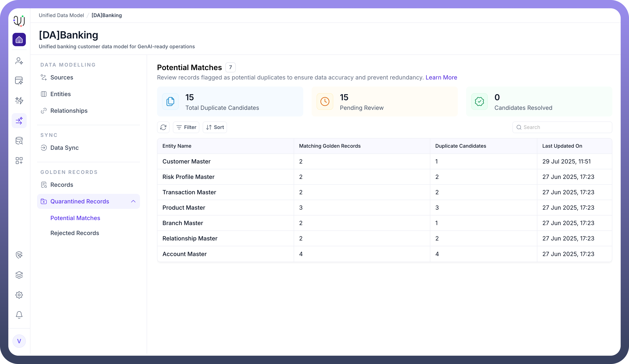Click the refresh table icon button
Screen dimensions: 629x364
coord(163,127)
